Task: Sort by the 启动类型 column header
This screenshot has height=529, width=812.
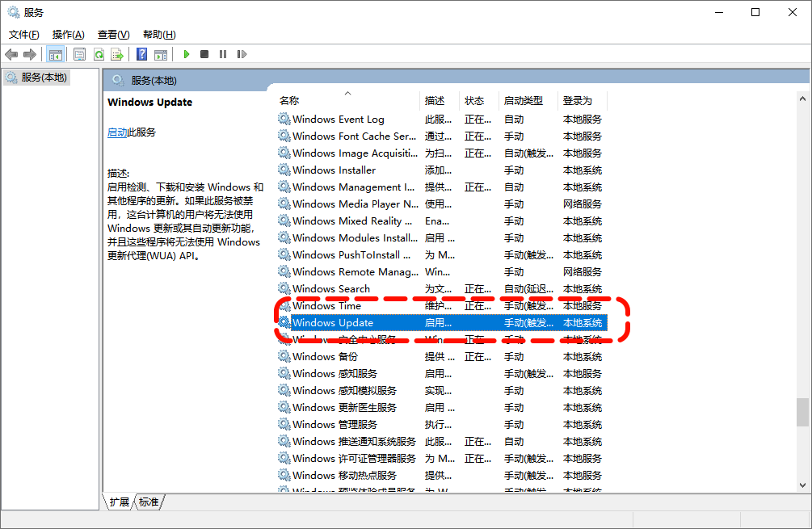Action: [528, 100]
